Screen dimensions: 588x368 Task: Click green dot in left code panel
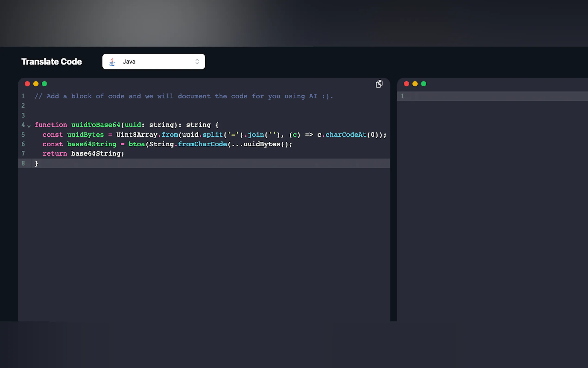click(x=44, y=84)
